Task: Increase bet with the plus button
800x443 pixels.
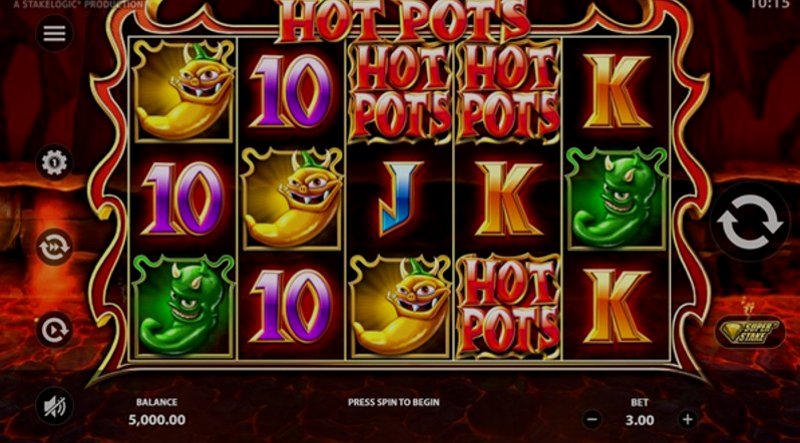Action: (687, 420)
